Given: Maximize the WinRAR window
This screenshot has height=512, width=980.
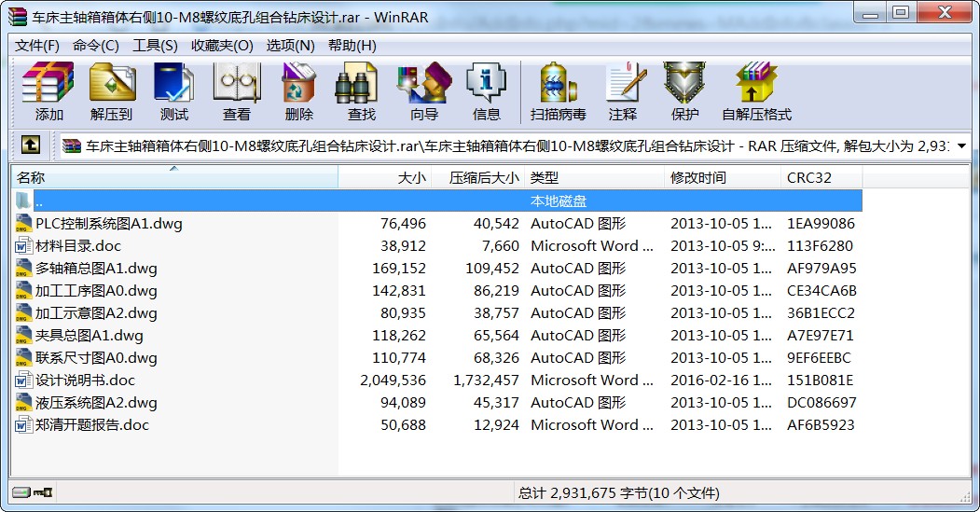Looking at the screenshot, I should (x=902, y=12).
